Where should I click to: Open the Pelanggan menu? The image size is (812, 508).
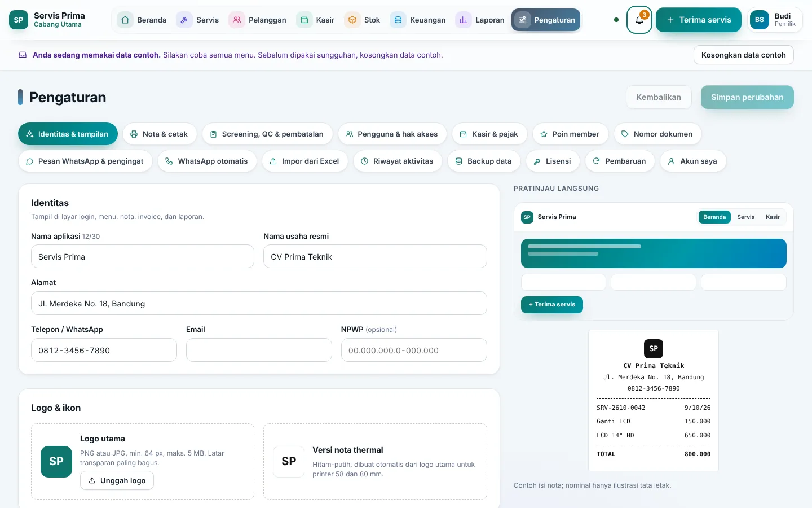click(258, 20)
